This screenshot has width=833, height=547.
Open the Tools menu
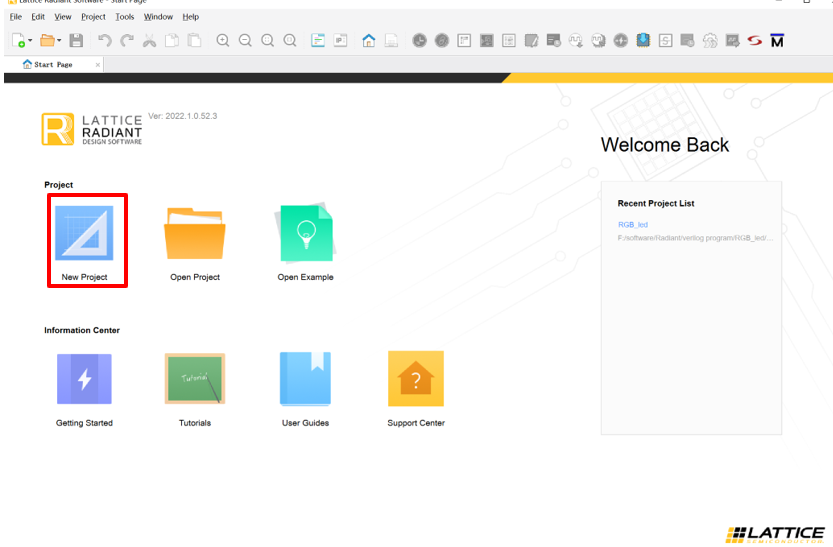[125, 17]
